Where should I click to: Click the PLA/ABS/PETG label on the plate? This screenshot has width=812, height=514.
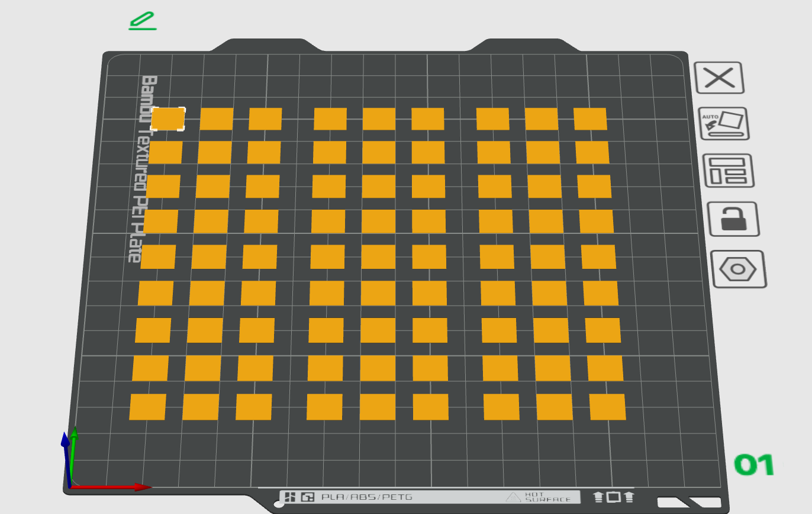366,497
